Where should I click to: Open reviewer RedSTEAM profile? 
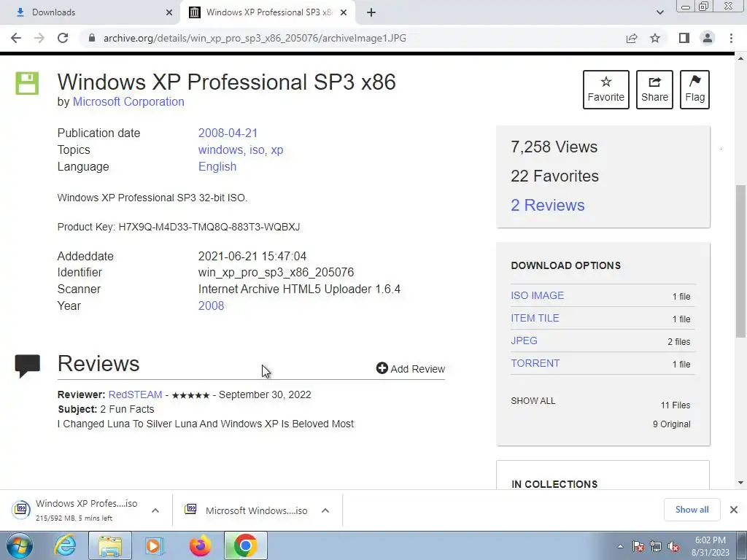point(135,394)
